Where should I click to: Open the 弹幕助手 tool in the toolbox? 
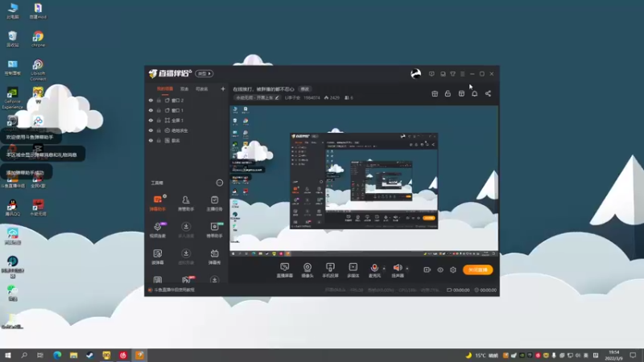point(158,204)
